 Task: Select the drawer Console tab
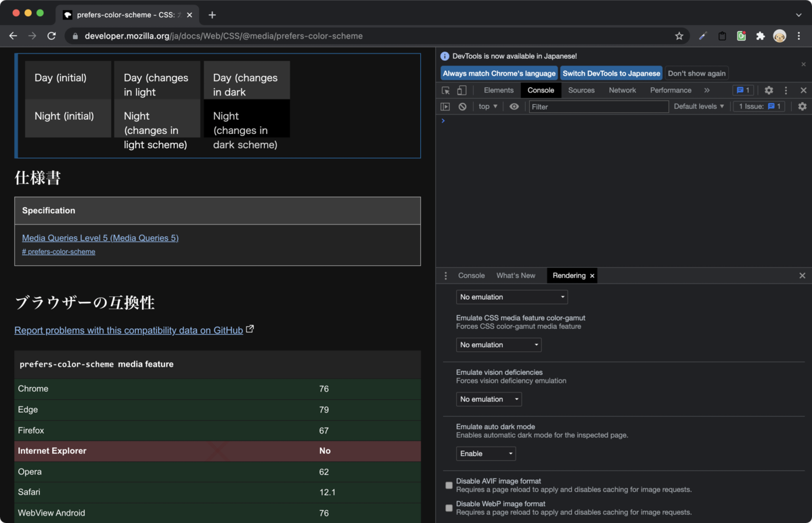(x=471, y=275)
